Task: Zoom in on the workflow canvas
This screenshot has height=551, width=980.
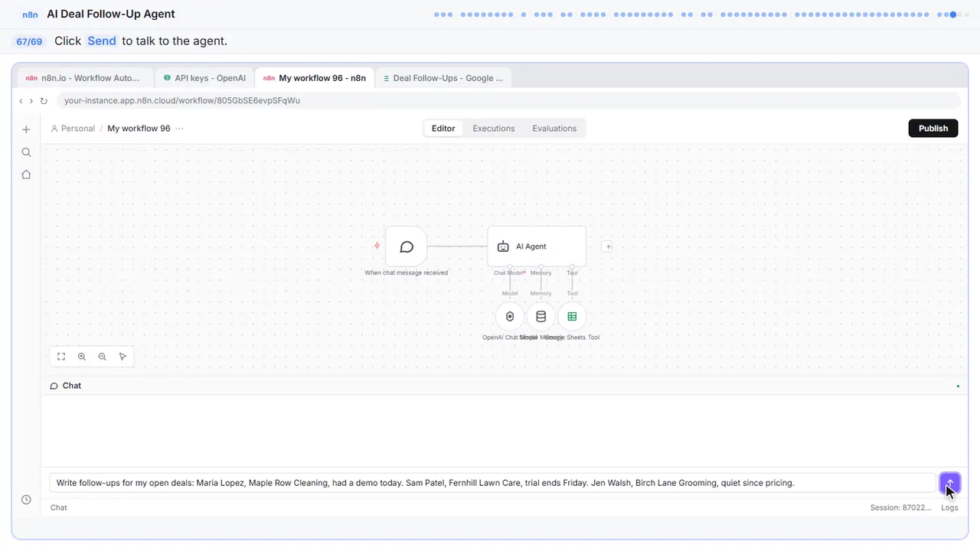Action: 82,357
